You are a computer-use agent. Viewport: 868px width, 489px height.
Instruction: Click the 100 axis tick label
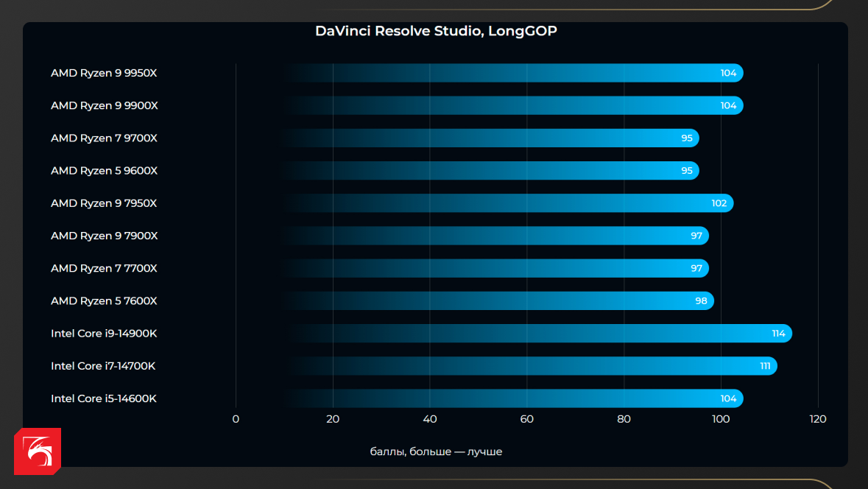point(721,419)
